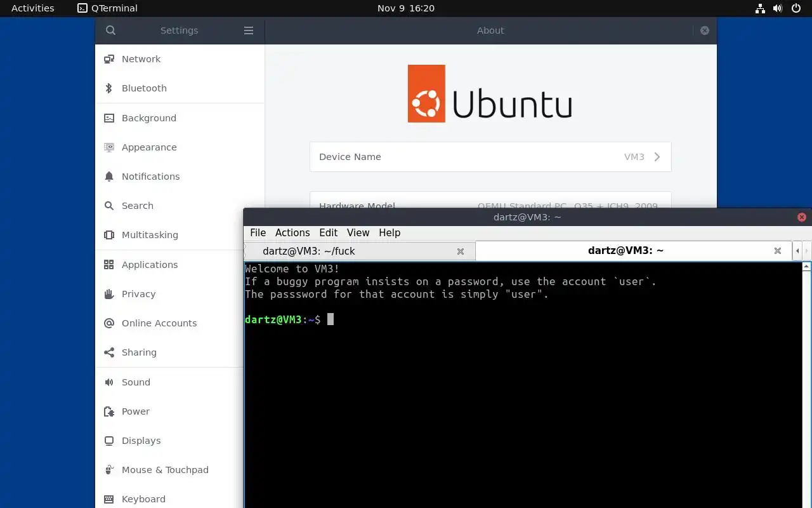Open Online Accounts settings label
Image resolution: width=812 pixels, height=508 pixels.
(x=159, y=323)
